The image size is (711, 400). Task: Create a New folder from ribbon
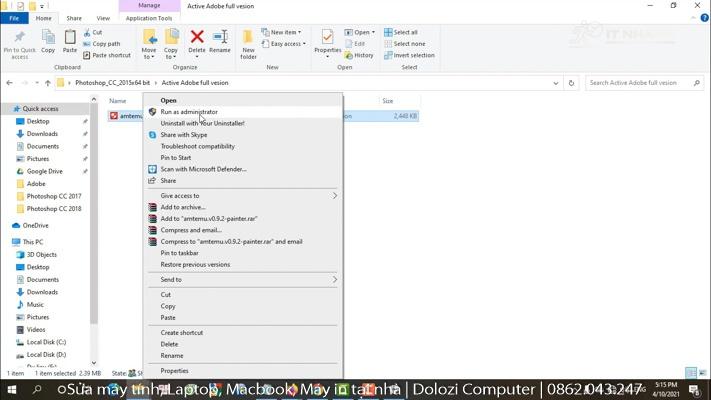[x=248, y=43]
